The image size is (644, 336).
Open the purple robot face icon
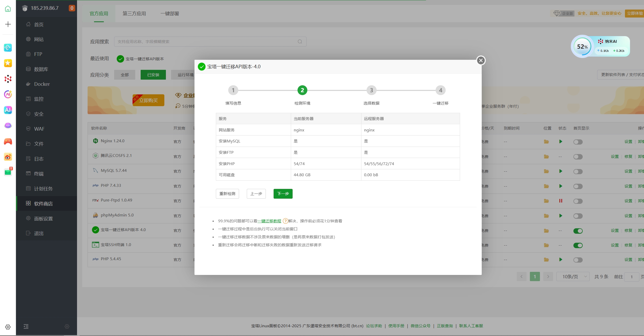[x=8, y=125]
